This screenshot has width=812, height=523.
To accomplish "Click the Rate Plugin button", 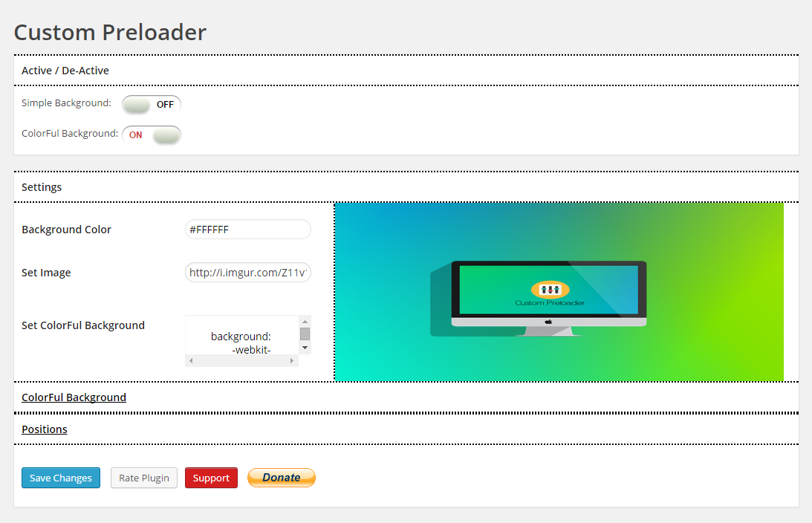I will 144,478.
